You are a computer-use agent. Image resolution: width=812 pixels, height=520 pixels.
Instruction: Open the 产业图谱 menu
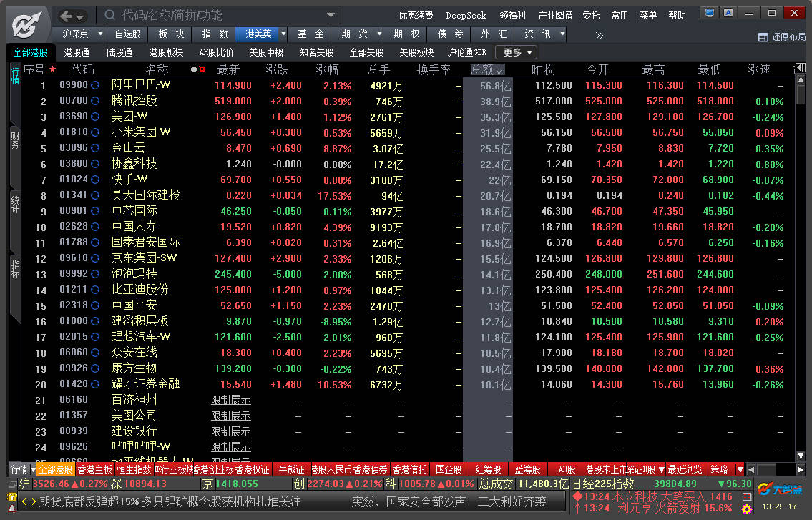[x=555, y=16]
